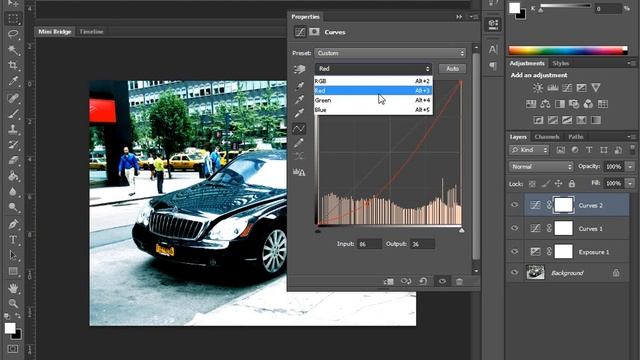Click the reset adjustment icon in Properties
Screen dimensions: 640x360
[x=423, y=281]
